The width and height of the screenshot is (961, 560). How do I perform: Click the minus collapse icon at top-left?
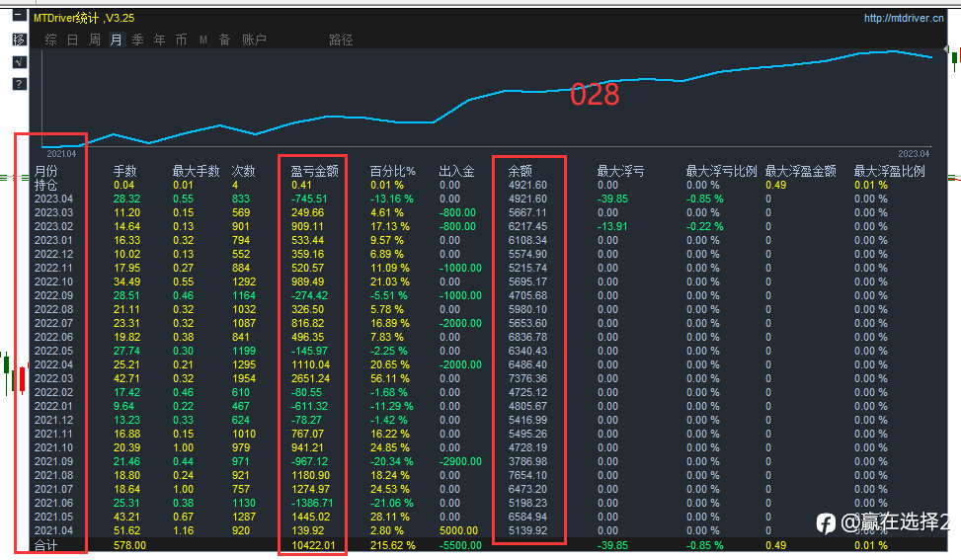(19, 17)
